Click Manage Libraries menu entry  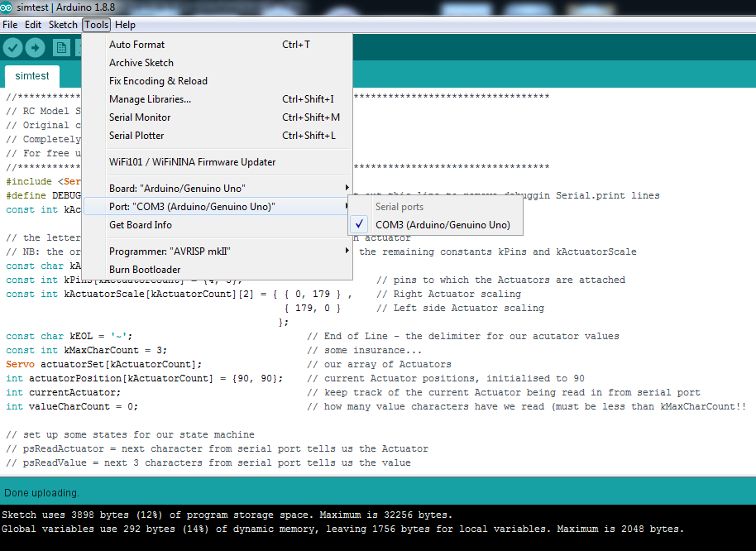click(150, 99)
